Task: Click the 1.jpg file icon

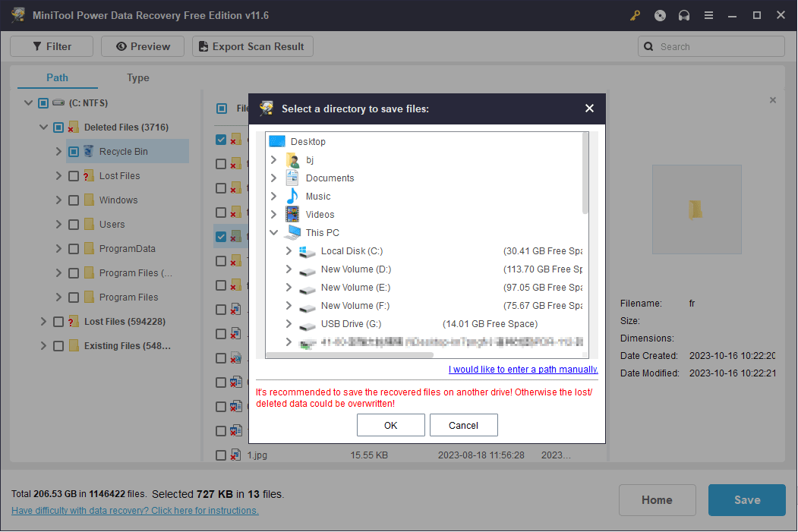Action: (235, 455)
